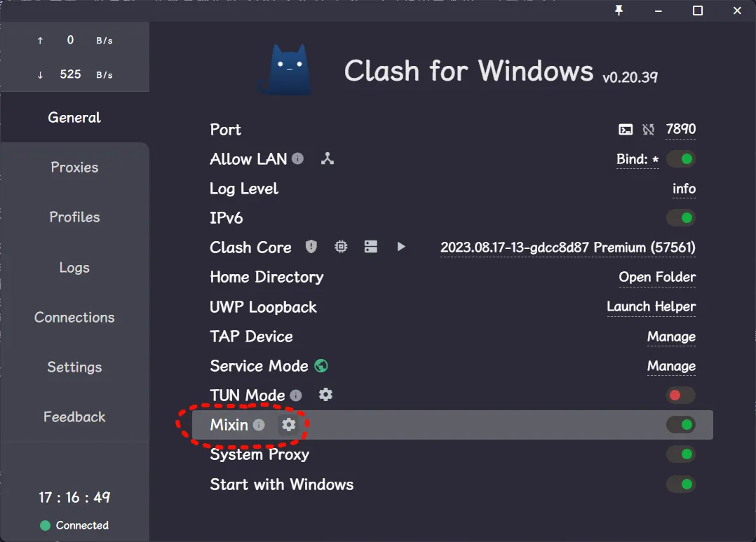Disable the System Proxy switch
Image resolution: width=756 pixels, height=542 pixels.
(681, 454)
